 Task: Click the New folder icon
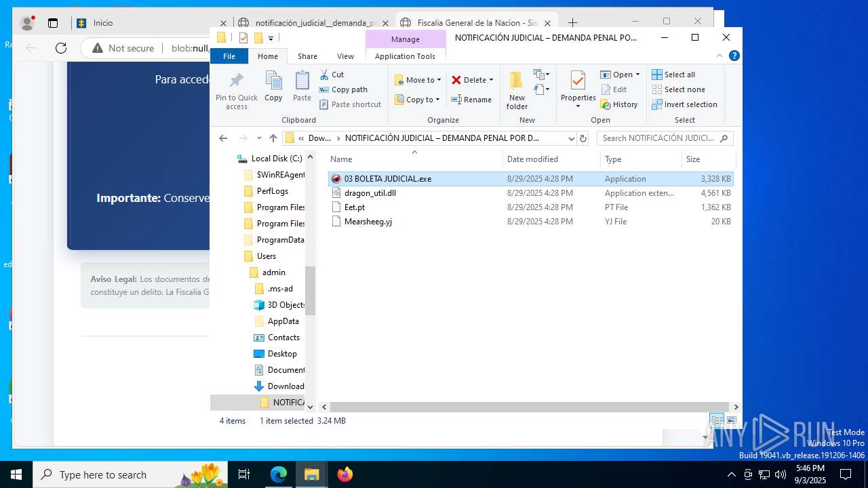click(x=517, y=81)
